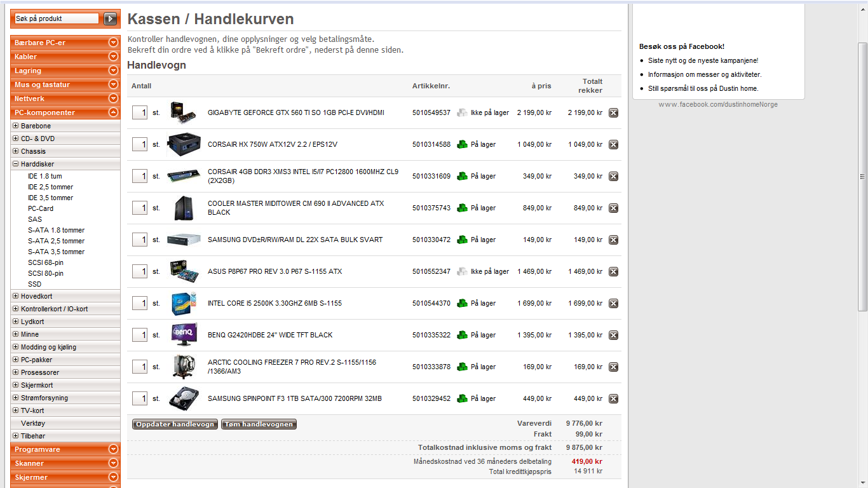
Task: Edit quantity field for Gigabyte GeForce
Action: (140, 112)
